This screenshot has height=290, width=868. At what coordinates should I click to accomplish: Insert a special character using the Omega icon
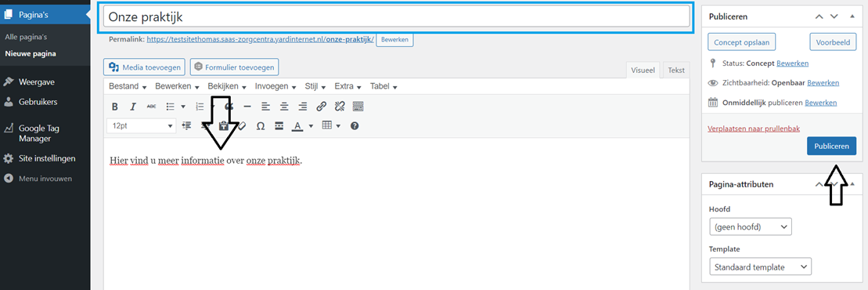[260, 126]
